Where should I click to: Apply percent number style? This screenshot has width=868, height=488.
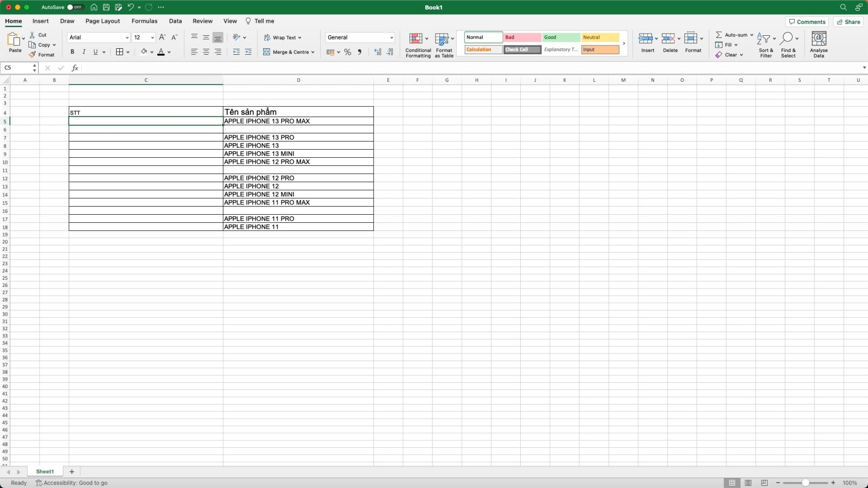click(x=347, y=52)
